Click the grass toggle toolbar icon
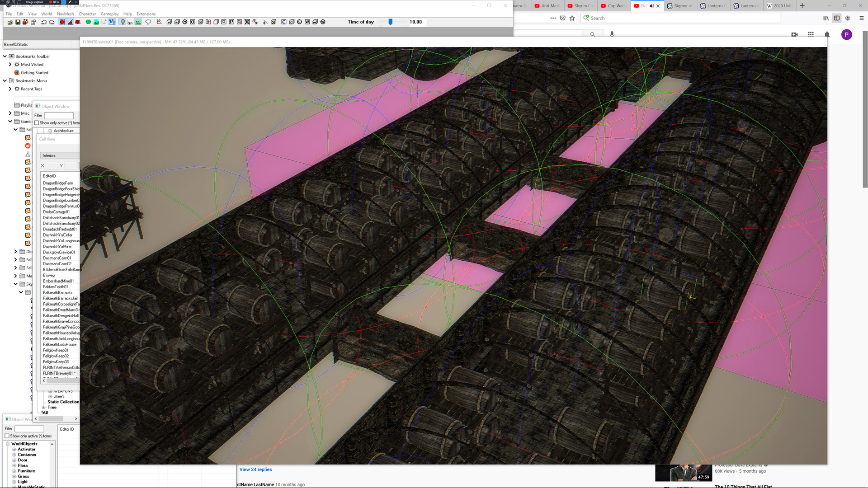868x488 pixels. [x=138, y=22]
